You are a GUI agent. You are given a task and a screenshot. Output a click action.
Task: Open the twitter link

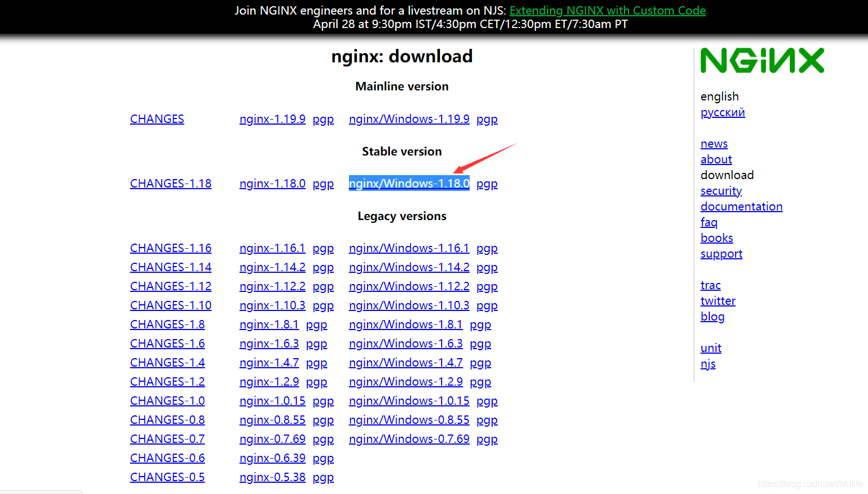pyautogui.click(x=718, y=301)
